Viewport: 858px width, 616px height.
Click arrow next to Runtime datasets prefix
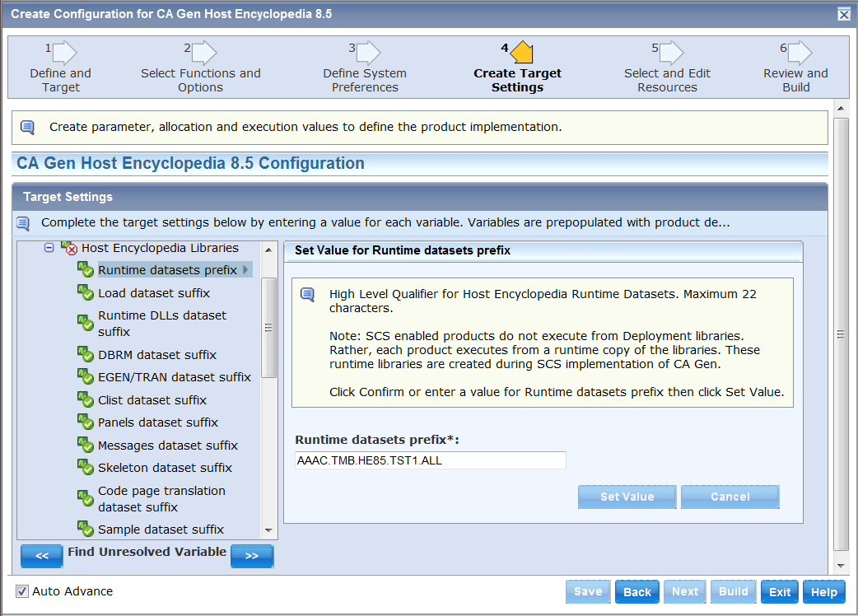tap(245, 269)
